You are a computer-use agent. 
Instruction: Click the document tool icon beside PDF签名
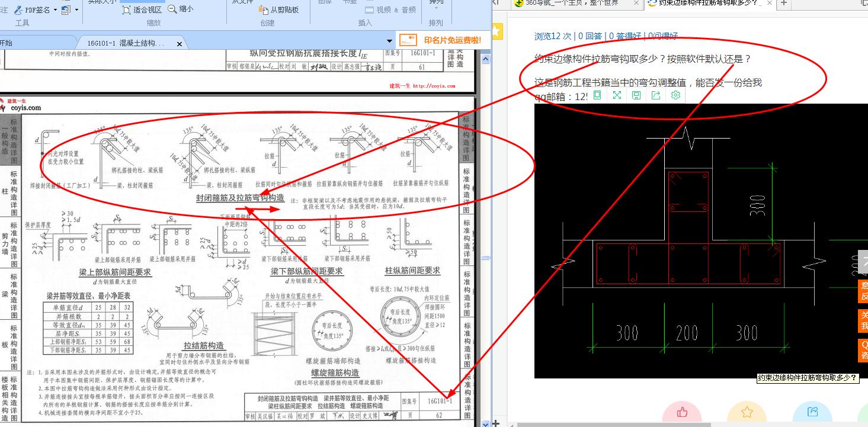pyautogui.click(x=66, y=9)
